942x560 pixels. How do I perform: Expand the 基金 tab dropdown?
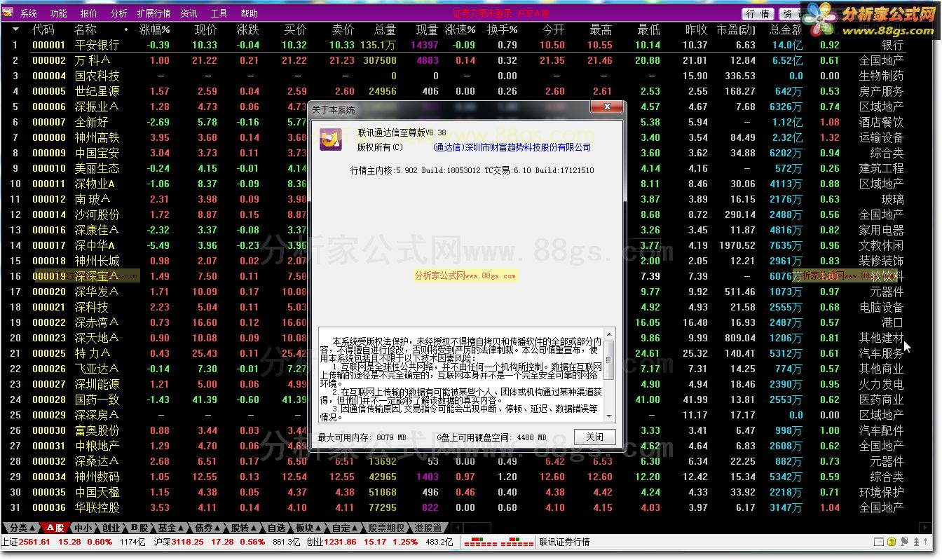[172, 528]
